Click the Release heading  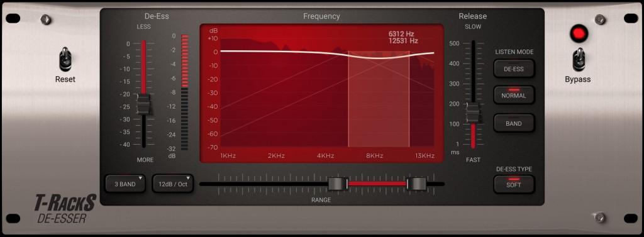pos(473,16)
